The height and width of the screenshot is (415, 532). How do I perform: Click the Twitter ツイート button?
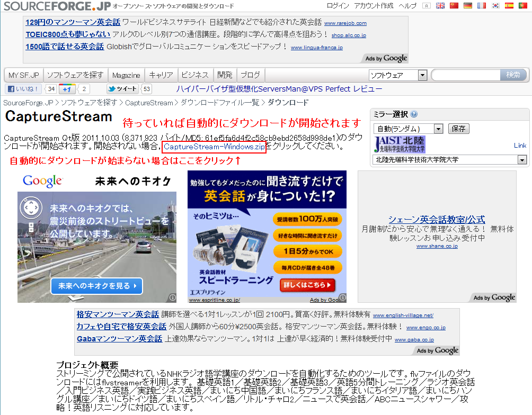pyautogui.click(x=122, y=89)
